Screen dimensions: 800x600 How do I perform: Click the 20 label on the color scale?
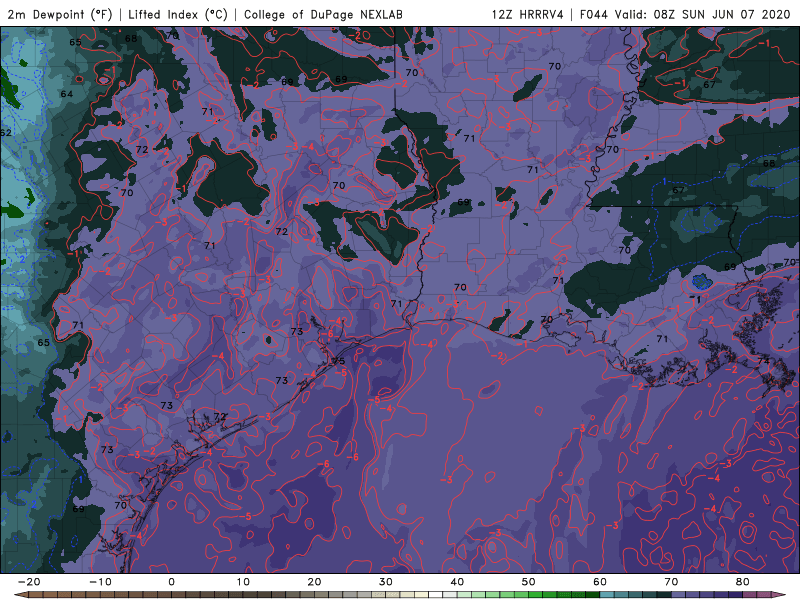coord(314,582)
